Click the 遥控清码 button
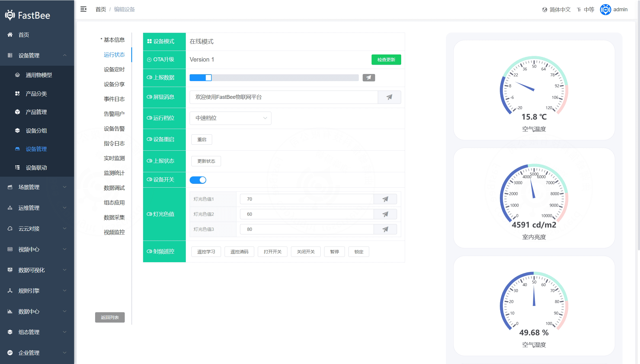640x364 pixels. [239, 252]
